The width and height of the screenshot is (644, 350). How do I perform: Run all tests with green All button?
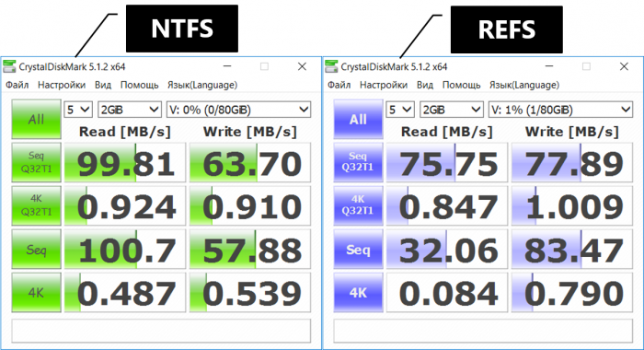36,119
